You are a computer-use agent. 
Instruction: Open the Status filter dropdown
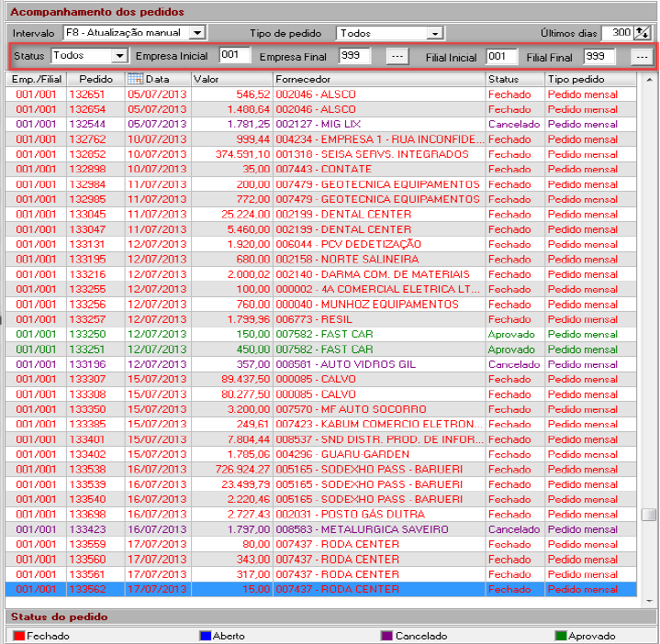coord(119,56)
